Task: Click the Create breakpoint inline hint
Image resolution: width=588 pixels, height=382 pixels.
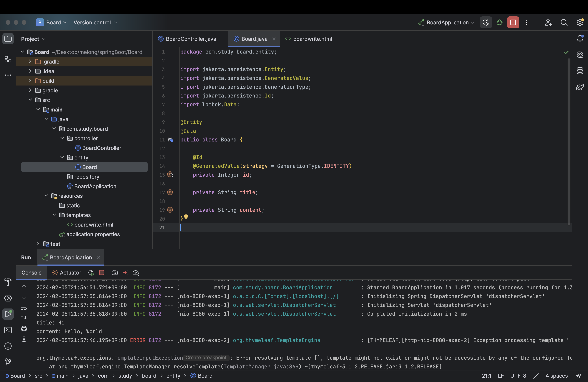Action: pyautogui.click(x=206, y=358)
